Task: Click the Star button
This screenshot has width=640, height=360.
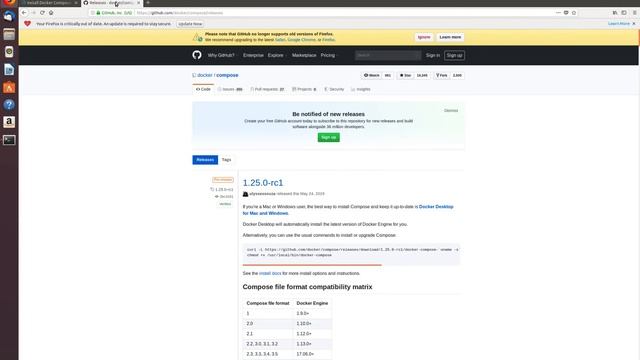Action: click(405, 76)
